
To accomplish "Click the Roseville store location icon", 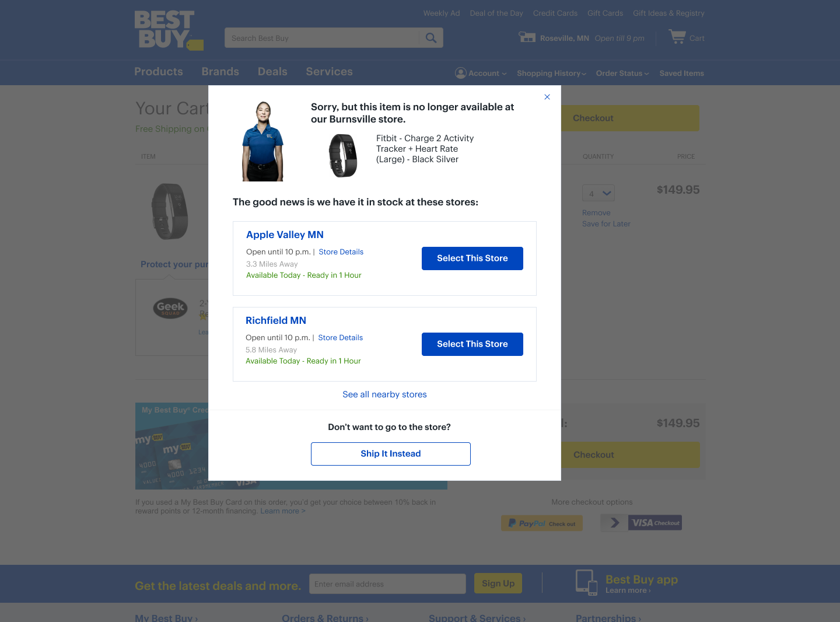I will 527,37.
